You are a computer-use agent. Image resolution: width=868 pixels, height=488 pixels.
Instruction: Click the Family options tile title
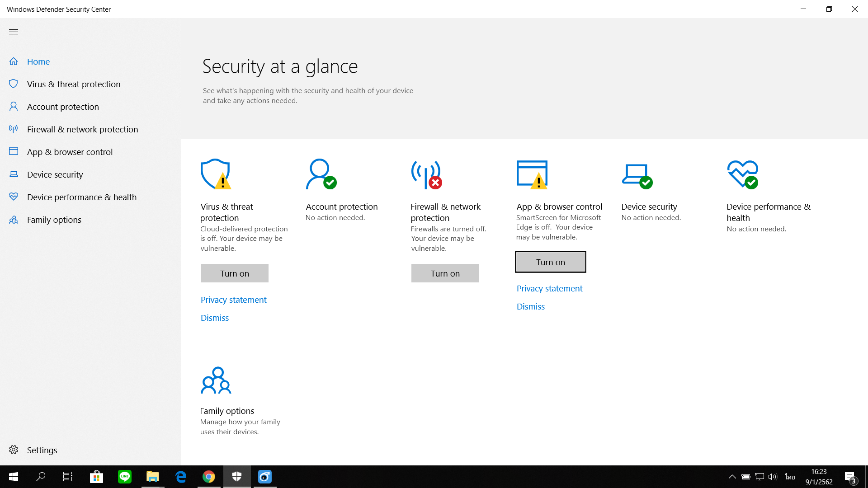click(227, 411)
